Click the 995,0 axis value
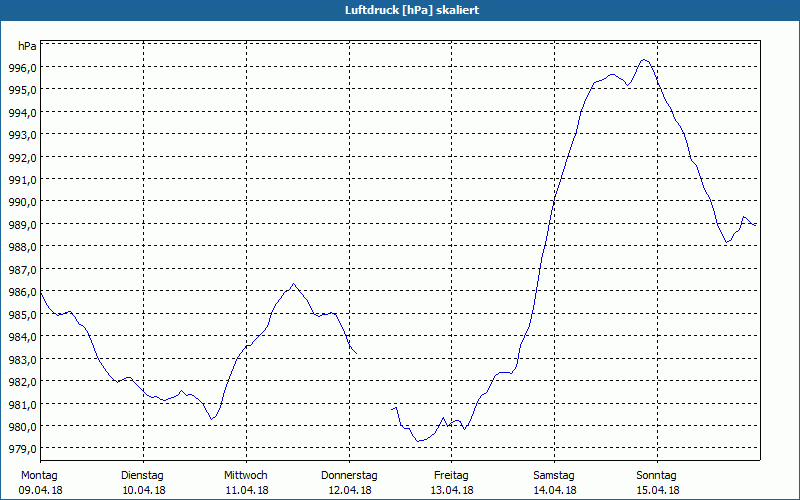The image size is (800, 500). click(22, 90)
